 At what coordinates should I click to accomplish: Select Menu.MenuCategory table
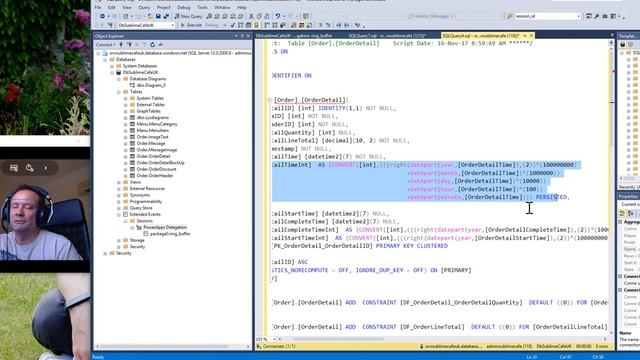(x=157, y=124)
